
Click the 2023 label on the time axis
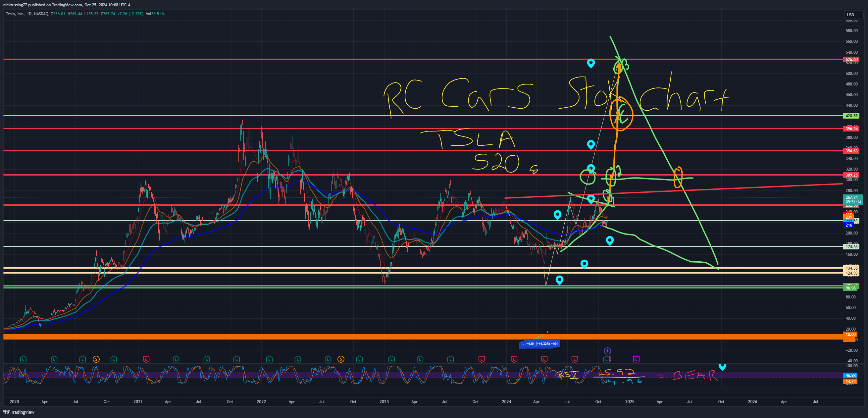(384, 402)
